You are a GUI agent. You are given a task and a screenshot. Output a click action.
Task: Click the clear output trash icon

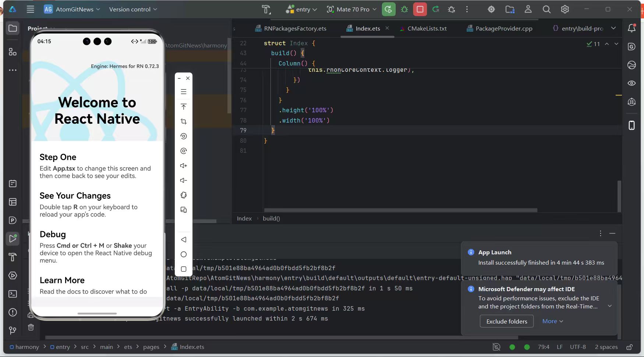[31, 327]
